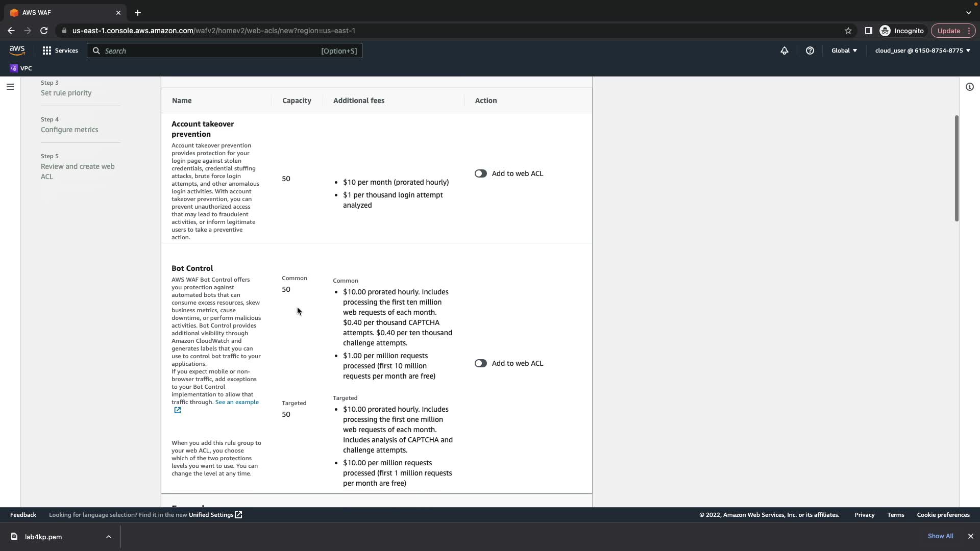Screen dimensions: 980x551
Task: Click the AWS logo home icon
Action: tap(17, 50)
